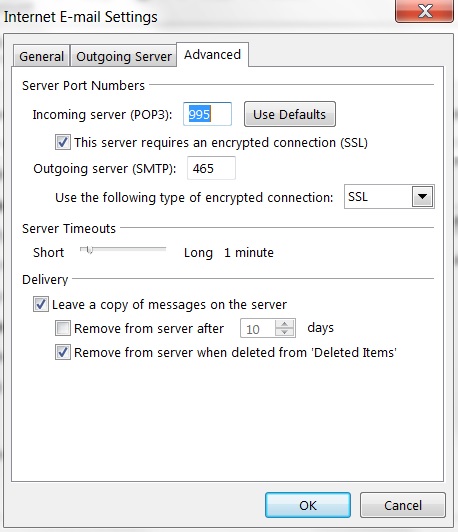
Task: Switch to the General tab
Action: click(x=41, y=56)
